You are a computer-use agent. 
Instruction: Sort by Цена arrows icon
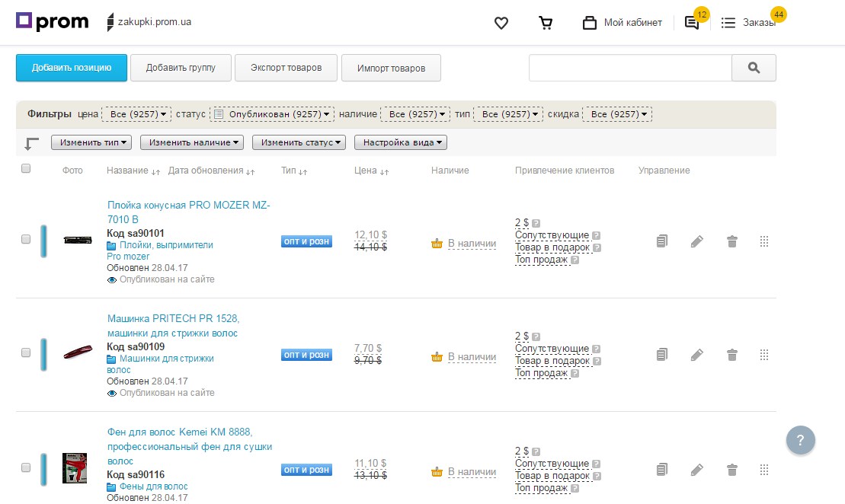coord(384,172)
